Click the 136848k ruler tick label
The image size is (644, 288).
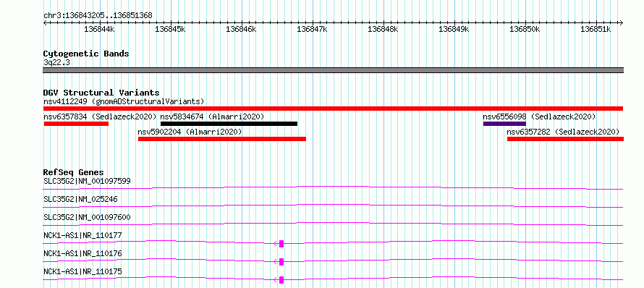[x=384, y=29]
